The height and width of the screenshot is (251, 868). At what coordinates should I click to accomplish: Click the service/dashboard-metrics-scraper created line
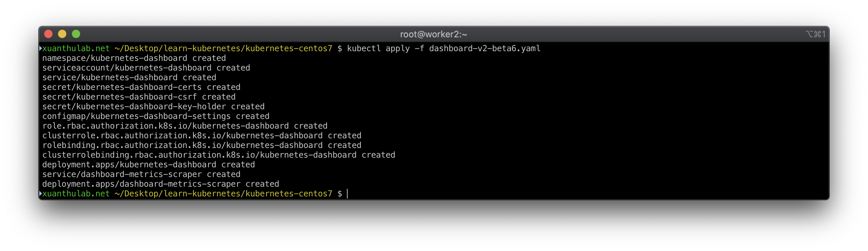click(141, 174)
